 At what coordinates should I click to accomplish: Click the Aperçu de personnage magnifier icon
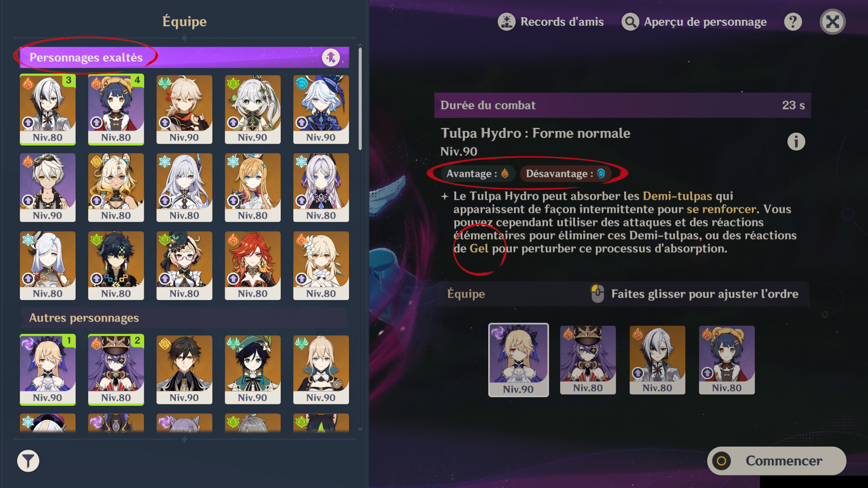tap(630, 22)
